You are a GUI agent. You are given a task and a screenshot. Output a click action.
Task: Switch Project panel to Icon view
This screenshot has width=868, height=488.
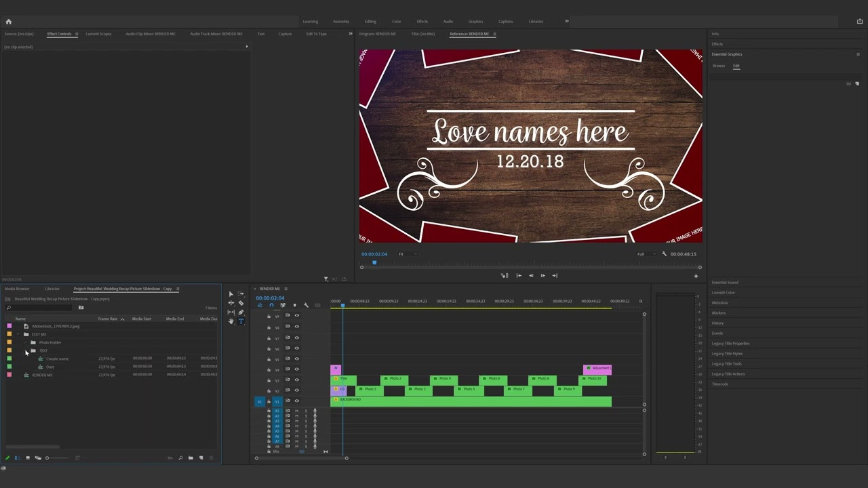pos(27,458)
